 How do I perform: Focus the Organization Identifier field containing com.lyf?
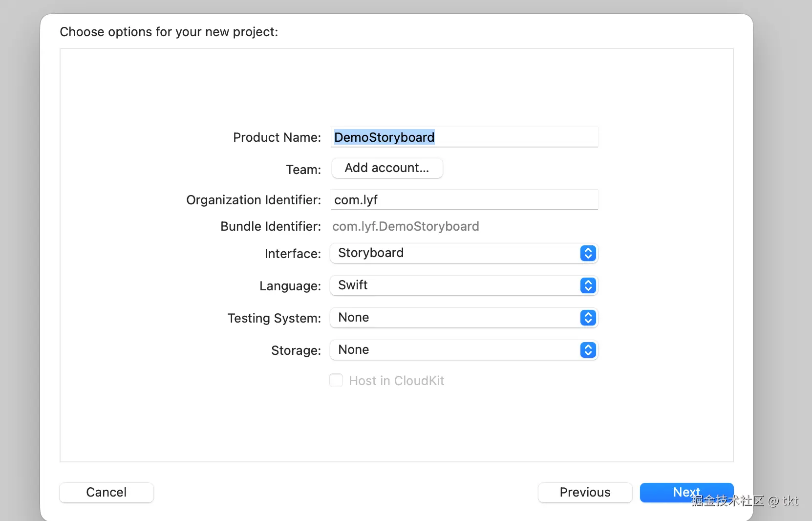point(464,200)
